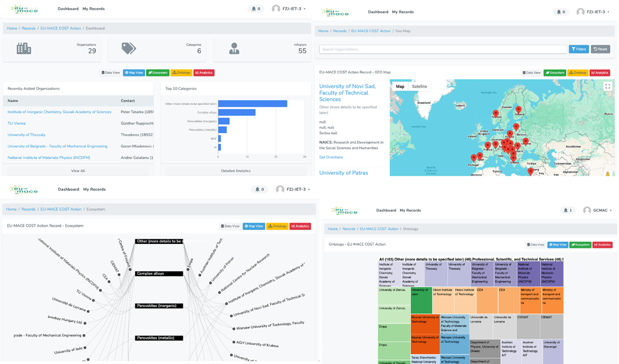619x364 pixels.
Task: Open University of Thessaly organization link
Action: [x=26, y=135]
